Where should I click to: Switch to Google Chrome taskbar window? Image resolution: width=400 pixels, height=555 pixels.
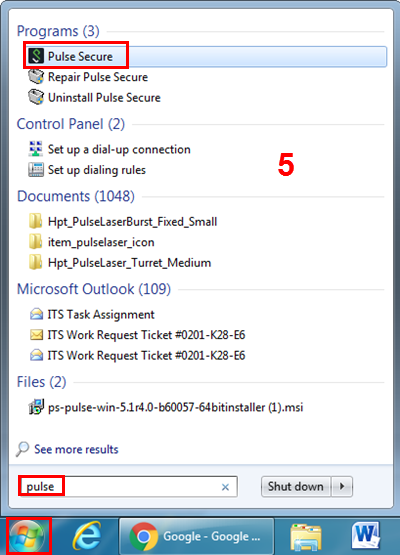[196, 537]
